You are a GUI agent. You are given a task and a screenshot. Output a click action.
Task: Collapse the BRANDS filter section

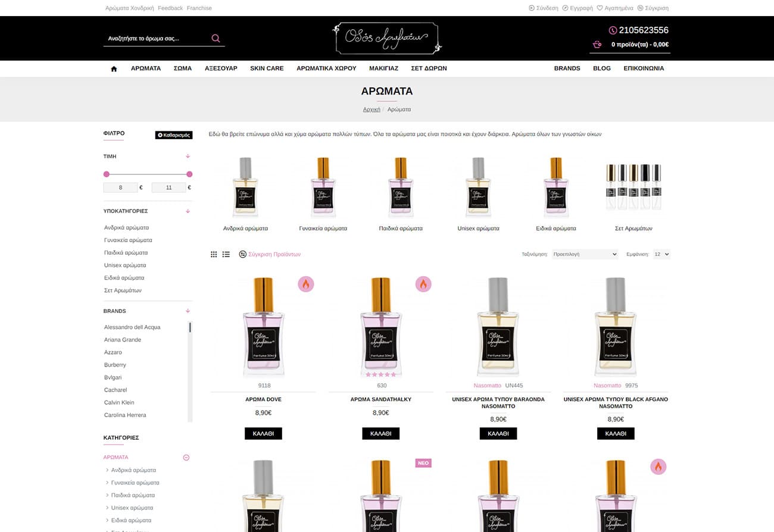pyautogui.click(x=188, y=311)
